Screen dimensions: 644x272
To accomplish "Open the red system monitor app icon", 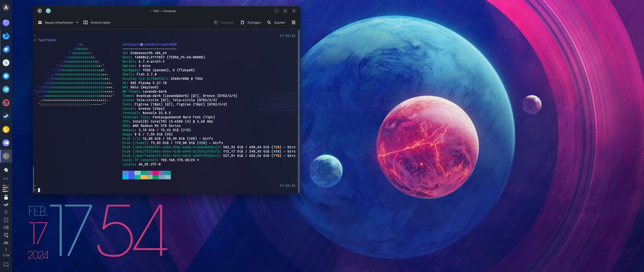I will 6,103.
